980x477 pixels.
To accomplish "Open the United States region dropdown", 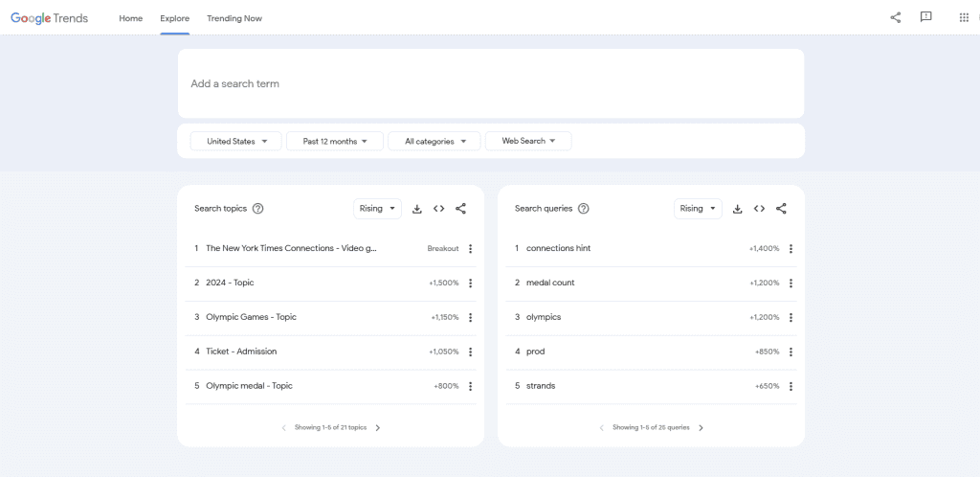I will [235, 142].
